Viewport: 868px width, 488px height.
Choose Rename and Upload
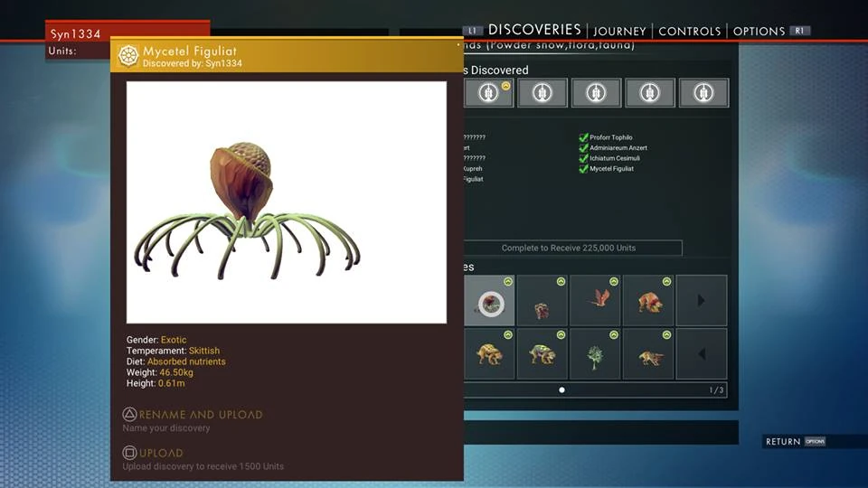[201, 415]
